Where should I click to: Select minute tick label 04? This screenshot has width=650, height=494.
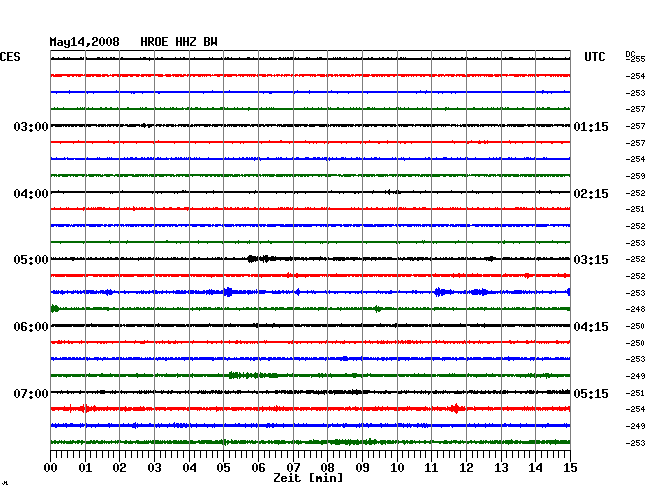point(189,468)
